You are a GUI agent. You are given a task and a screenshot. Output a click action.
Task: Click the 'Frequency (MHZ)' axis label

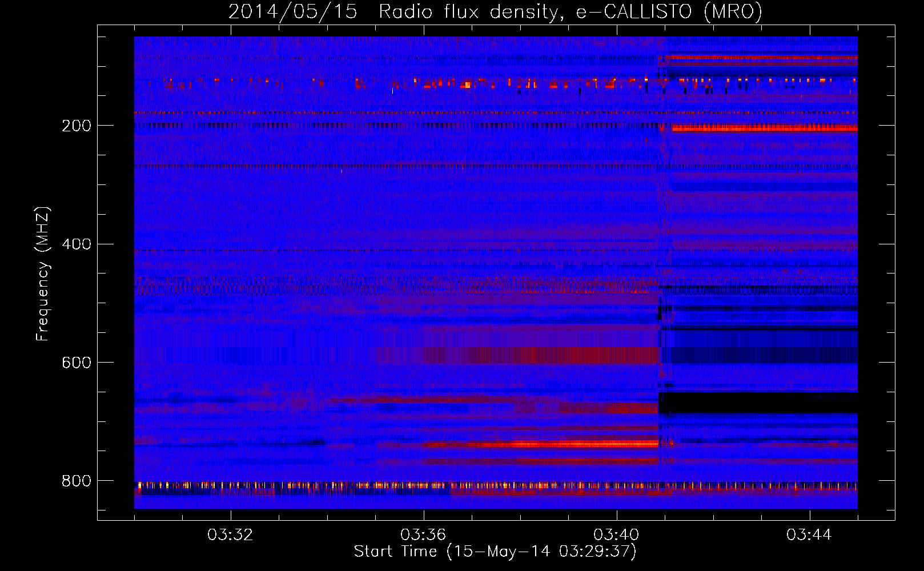[43, 274]
